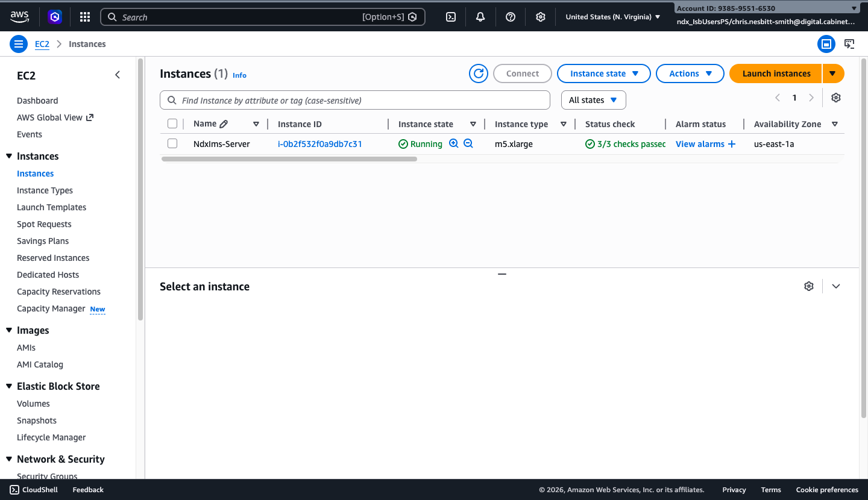Open AWS help via question mark icon
This screenshot has height=500, width=868.
(x=510, y=16)
